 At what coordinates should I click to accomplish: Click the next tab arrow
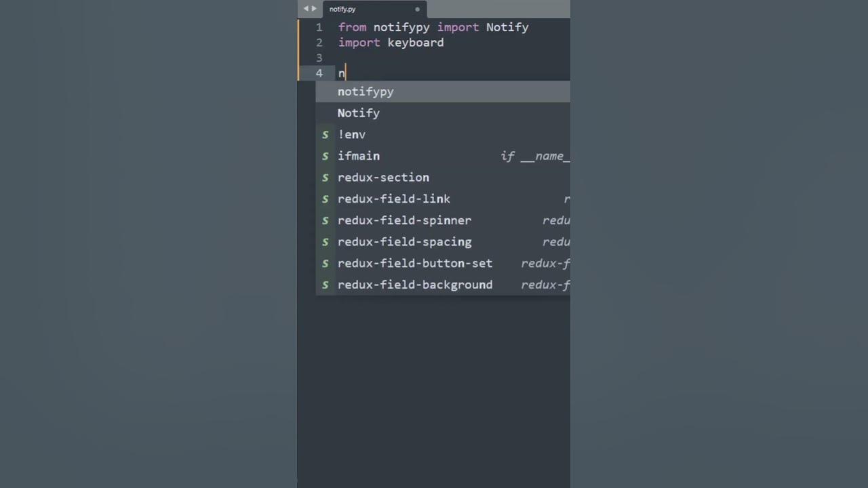(x=314, y=9)
